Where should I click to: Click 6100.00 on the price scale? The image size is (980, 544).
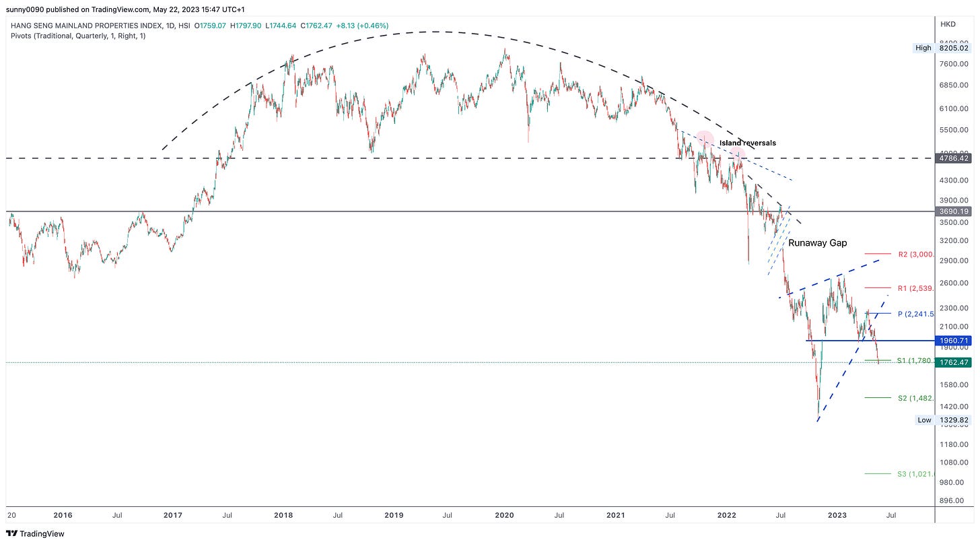coord(954,108)
